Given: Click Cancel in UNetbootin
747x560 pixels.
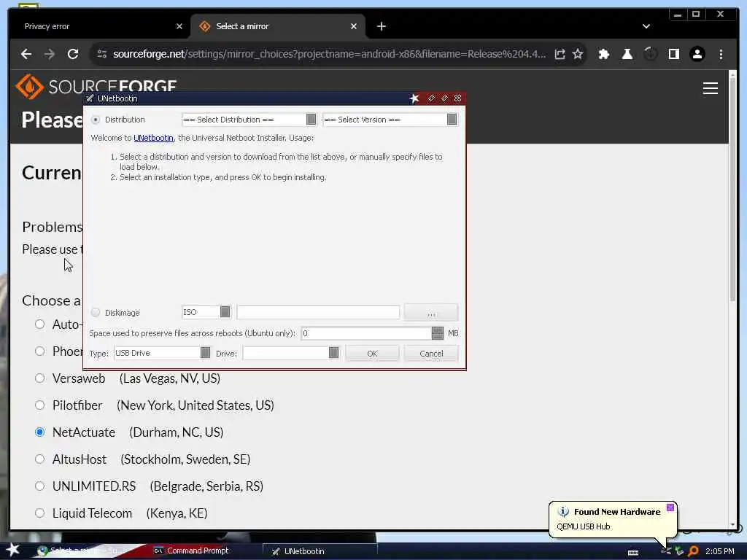Looking at the screenshot, I should (431, 354).
